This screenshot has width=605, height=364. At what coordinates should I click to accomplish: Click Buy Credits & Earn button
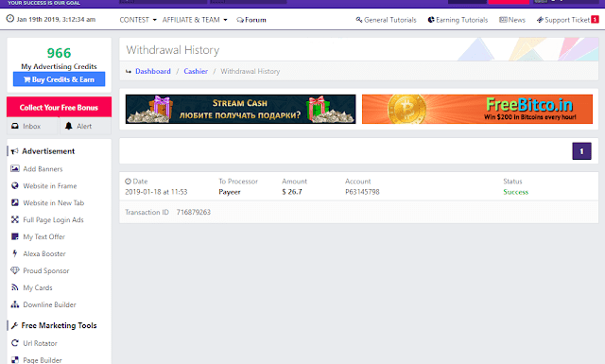coord(59,79)
